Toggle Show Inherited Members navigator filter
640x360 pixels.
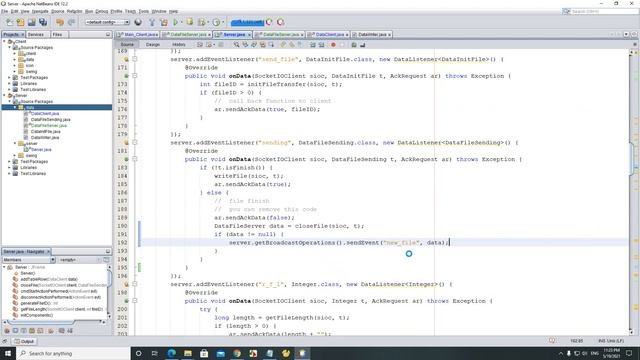point(7,331)
